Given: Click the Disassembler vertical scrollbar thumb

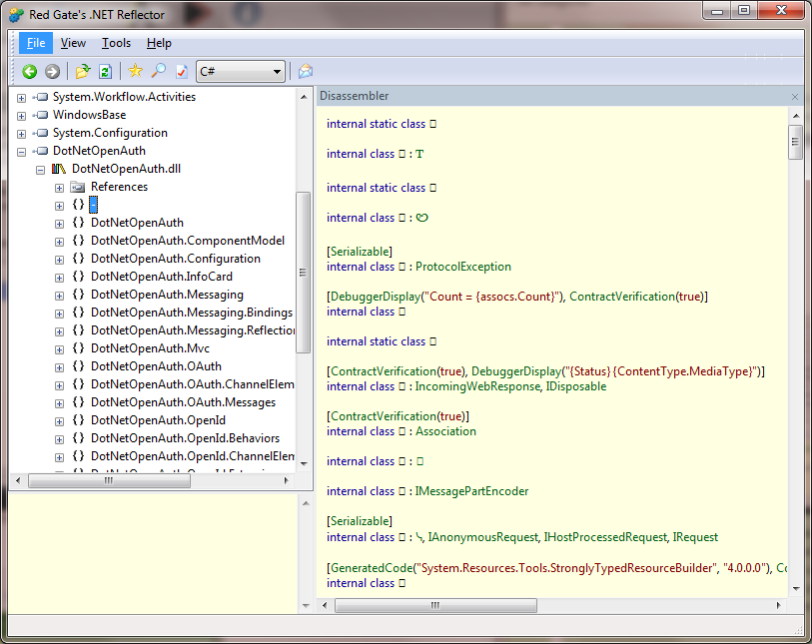Looking at the screenshot, I should [795, 142].
